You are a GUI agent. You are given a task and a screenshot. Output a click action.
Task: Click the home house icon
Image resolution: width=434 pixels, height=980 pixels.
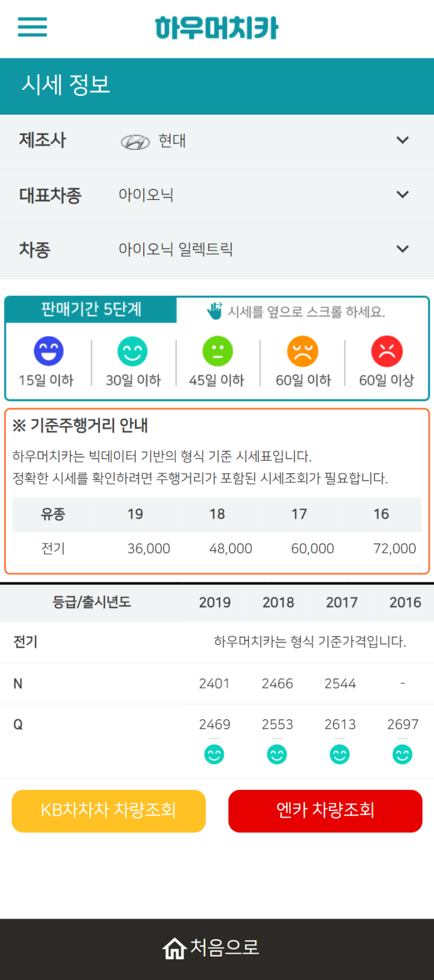tap(174, 948)
